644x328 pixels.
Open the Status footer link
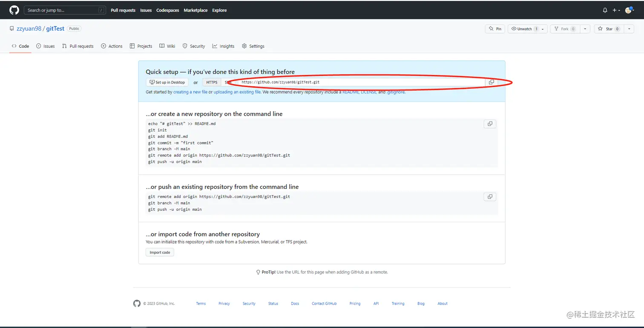pos(273,304)
